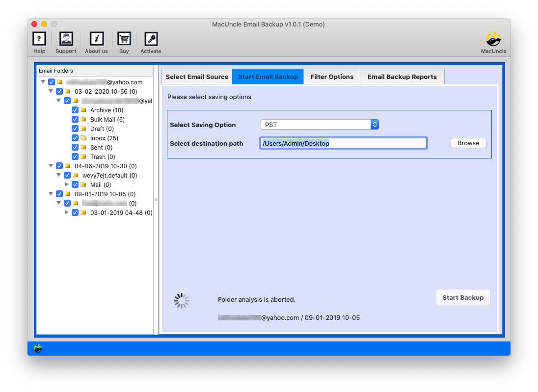Open the About us info icon

96,39
